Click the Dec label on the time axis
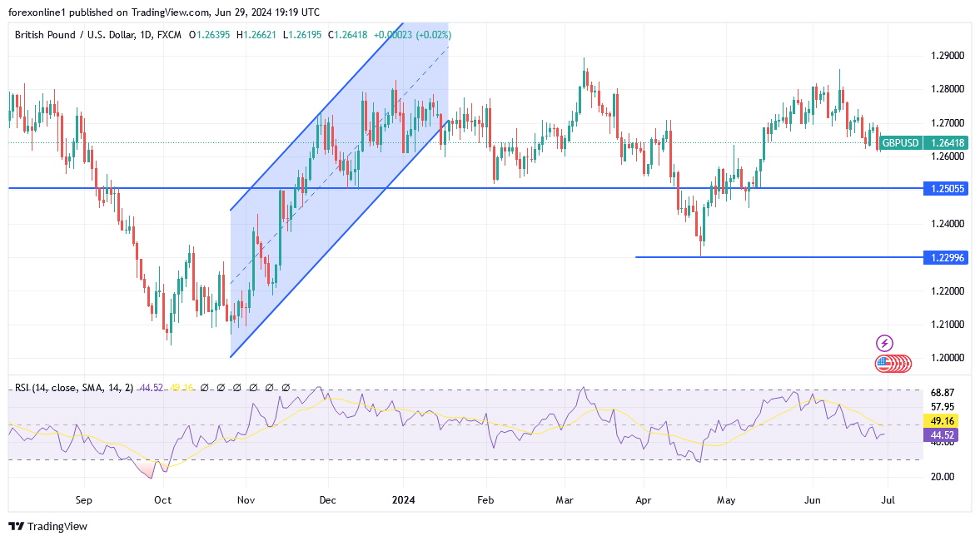The image size is (980, 541). tap(327, 500)
